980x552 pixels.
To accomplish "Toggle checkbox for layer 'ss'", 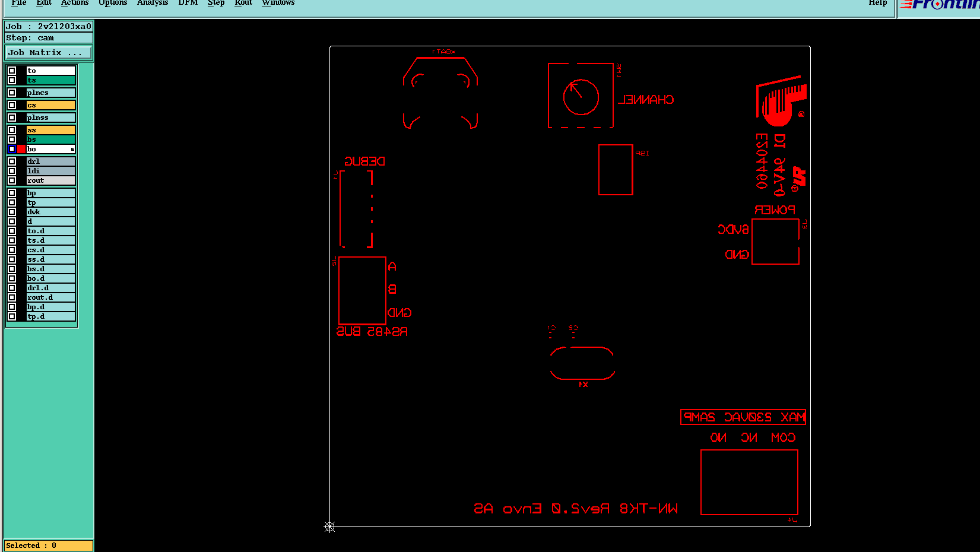I will pos(12,130).
